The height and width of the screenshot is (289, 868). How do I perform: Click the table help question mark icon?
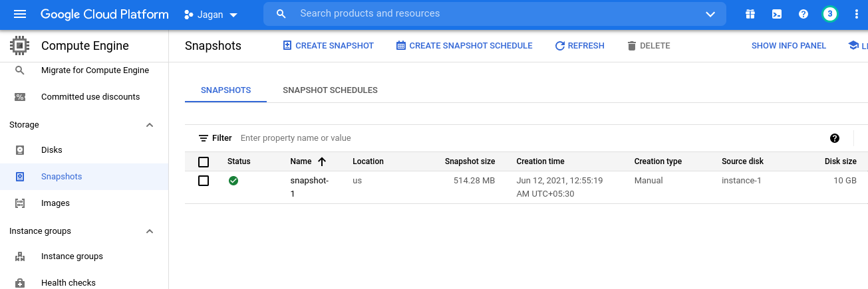(835, 138)
